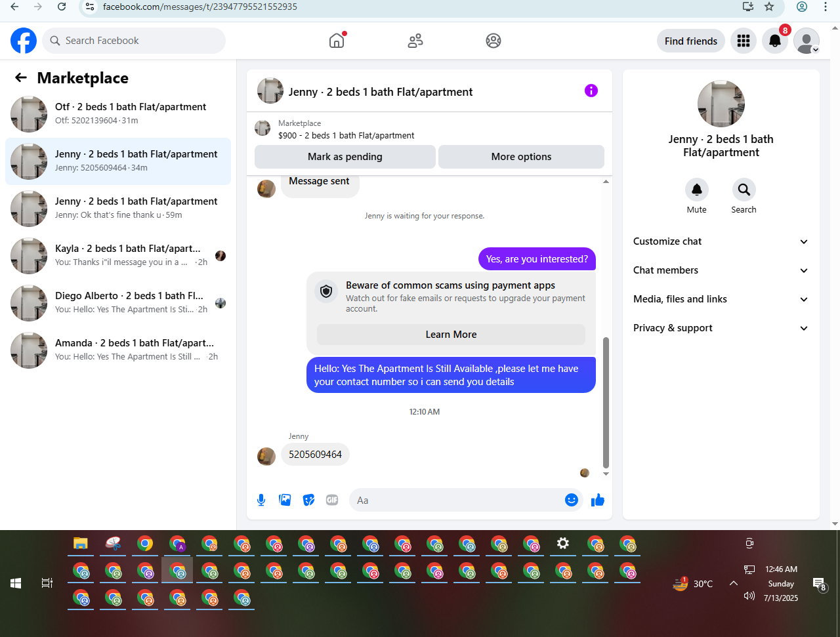Open Diego Alberto conversation
This screenshot has height=637, width=840.
point(118,303)
